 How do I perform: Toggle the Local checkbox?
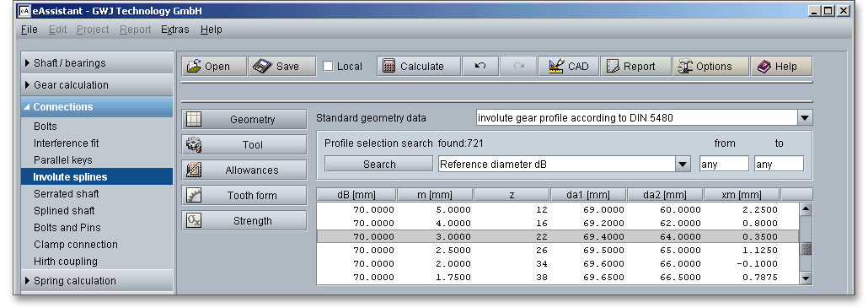tap(329, 67)
